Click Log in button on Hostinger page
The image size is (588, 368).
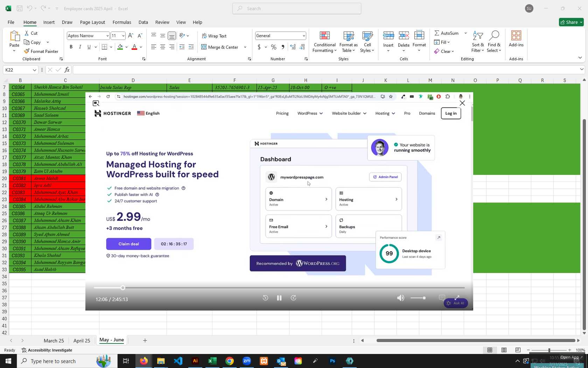(x=451, y=113)
